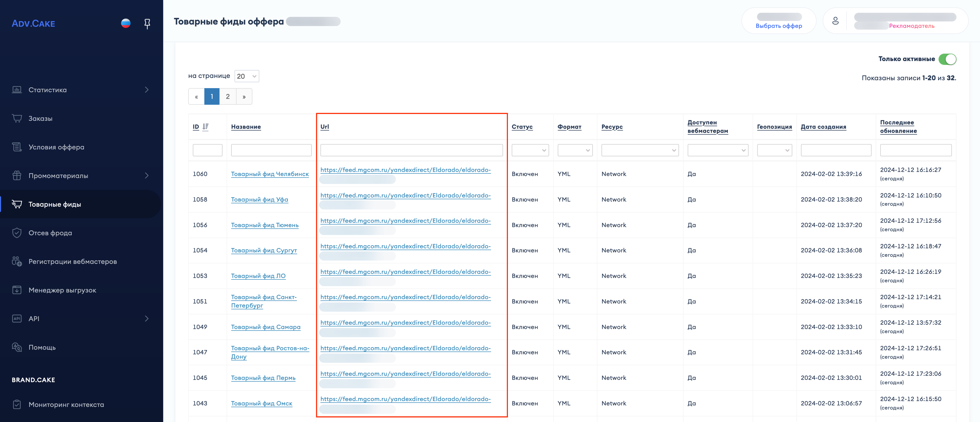Click the Отсев фрода shield icon
Viewport: 980px width, 422px height.
(x=17, y=233)
